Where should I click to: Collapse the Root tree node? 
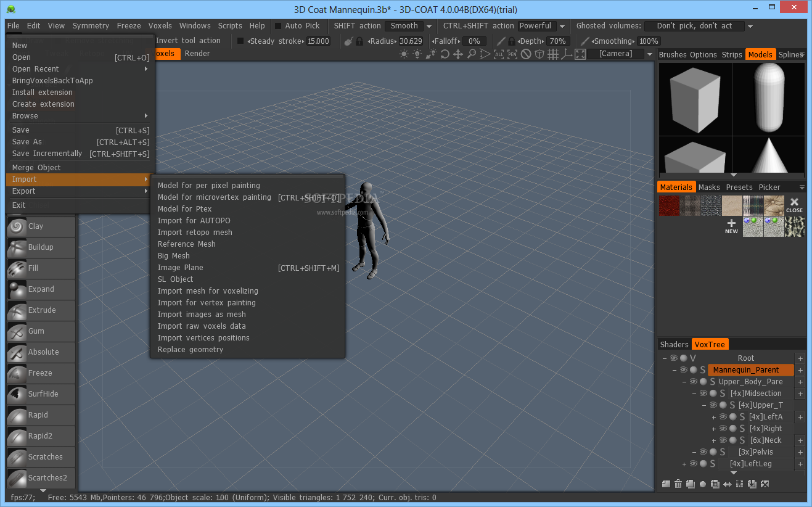pos(664,358)
